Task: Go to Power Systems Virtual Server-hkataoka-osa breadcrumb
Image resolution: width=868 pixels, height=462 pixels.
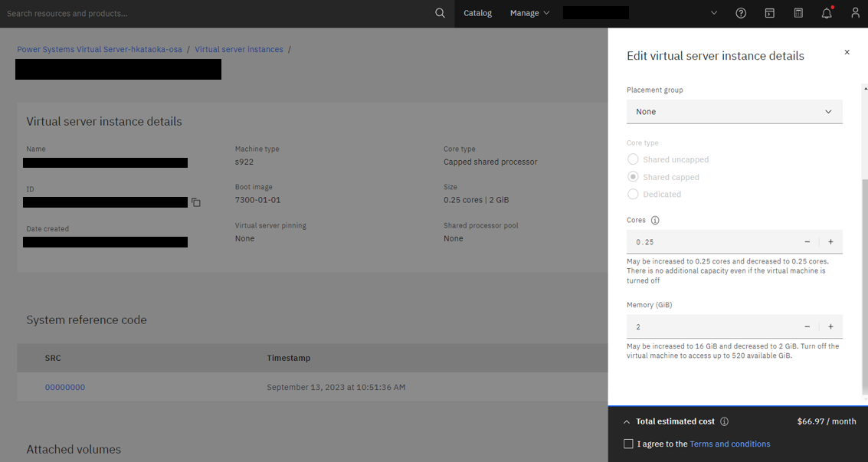Action: coord(99,49)
